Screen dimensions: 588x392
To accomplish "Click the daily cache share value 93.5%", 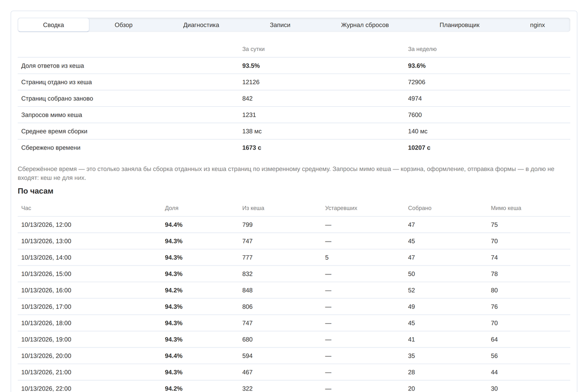I will click(251, 66).
